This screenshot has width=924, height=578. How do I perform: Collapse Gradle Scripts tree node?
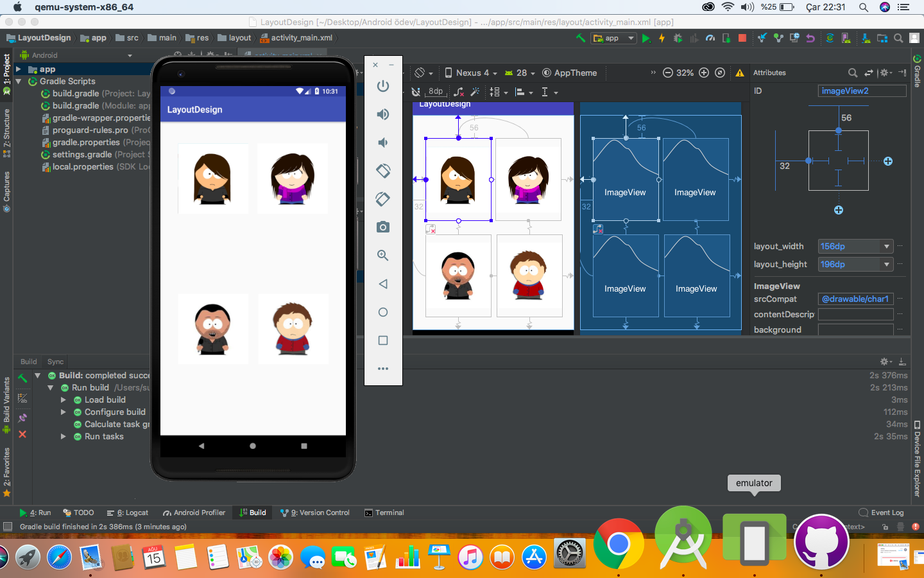pos(19,82)
